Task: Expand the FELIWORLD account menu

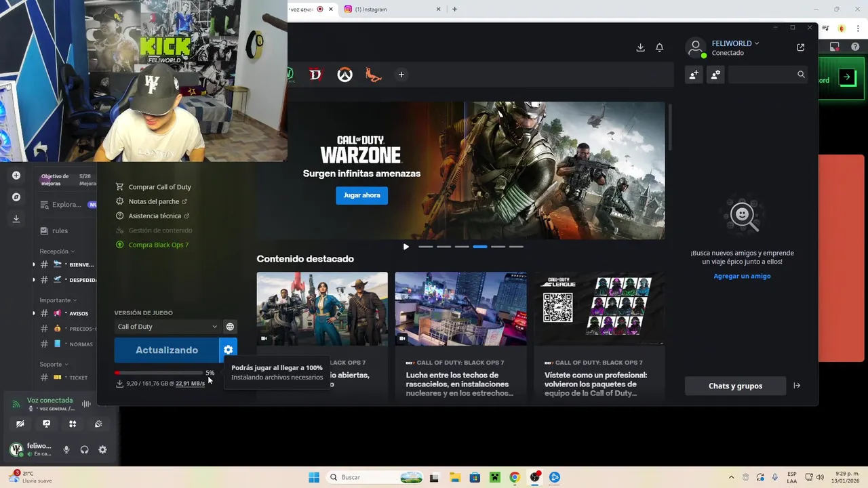Action: [x=735, y=43]
